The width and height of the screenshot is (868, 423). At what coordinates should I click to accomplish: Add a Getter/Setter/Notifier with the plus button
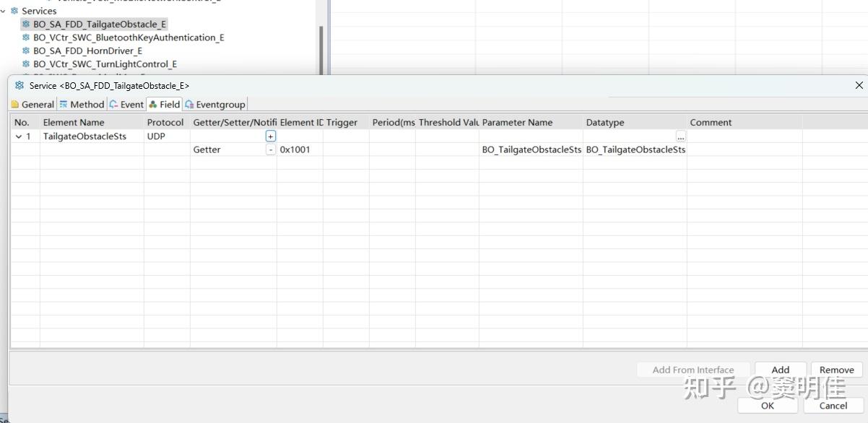click(x=269, y=136)
